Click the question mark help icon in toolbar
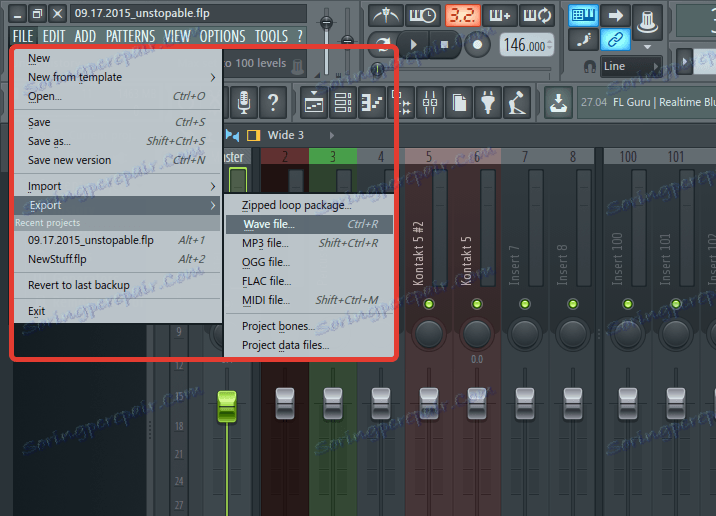The height and width of the screenshot is (516, 716). 273,102
